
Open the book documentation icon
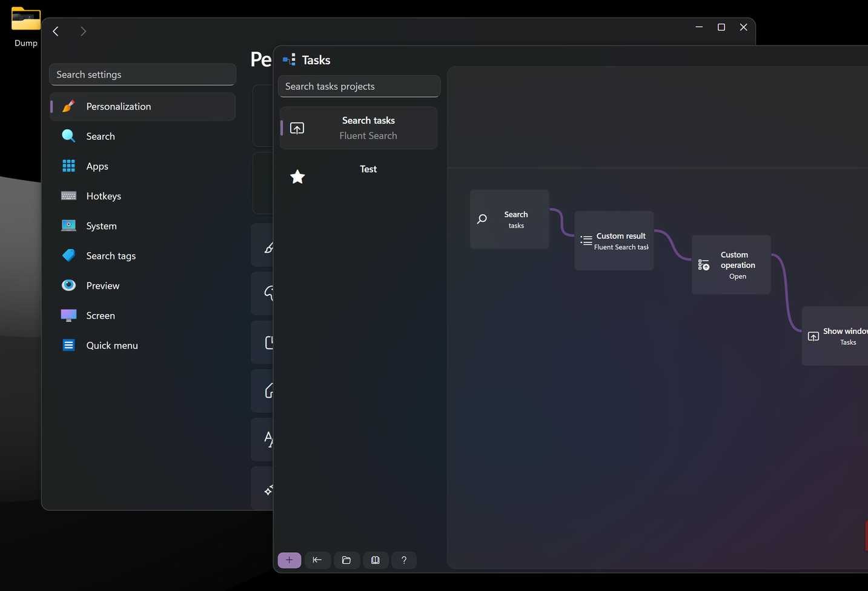pyautogui.click(x=375, y=560)
